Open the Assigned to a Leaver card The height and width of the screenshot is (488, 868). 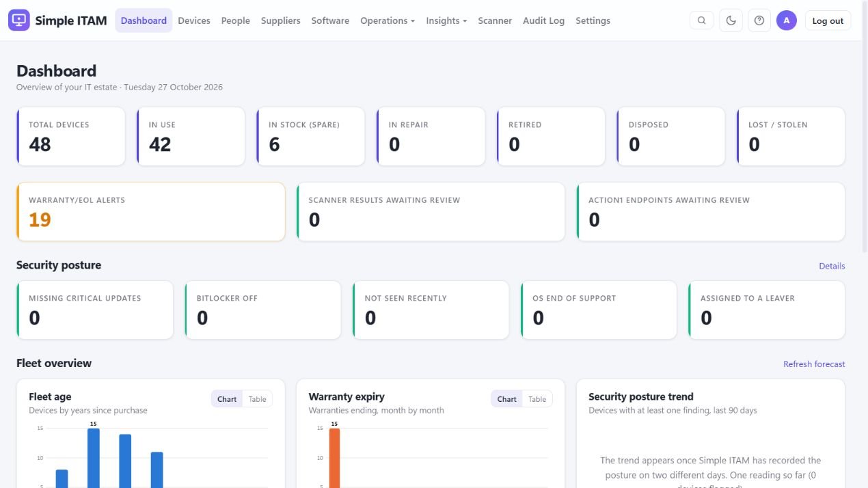[767, 310]
